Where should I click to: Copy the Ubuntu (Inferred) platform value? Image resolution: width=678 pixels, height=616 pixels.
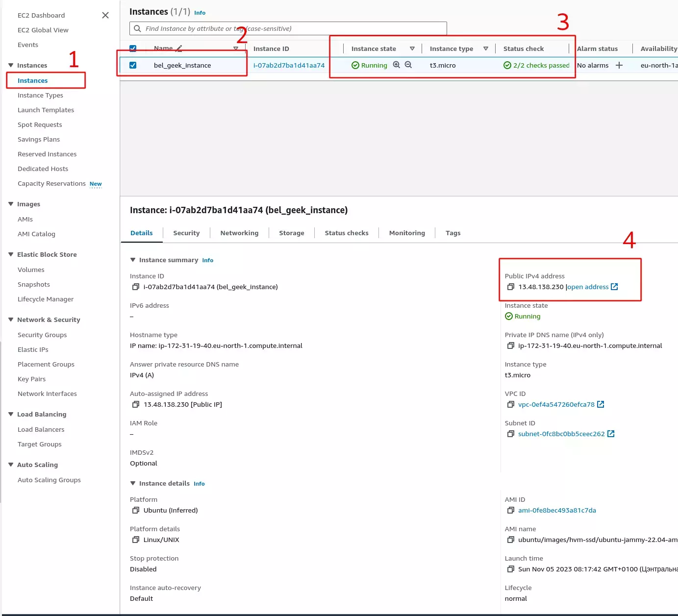click(136, 510)
